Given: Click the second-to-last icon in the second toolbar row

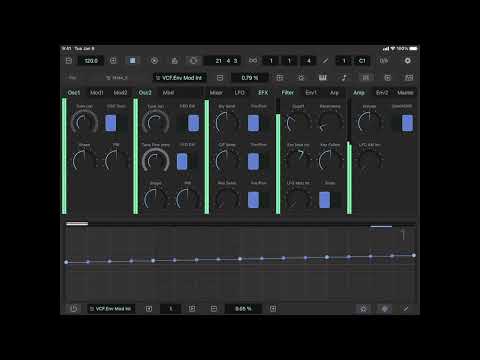Looking at the screenshot, I should [x=387, y=78].
